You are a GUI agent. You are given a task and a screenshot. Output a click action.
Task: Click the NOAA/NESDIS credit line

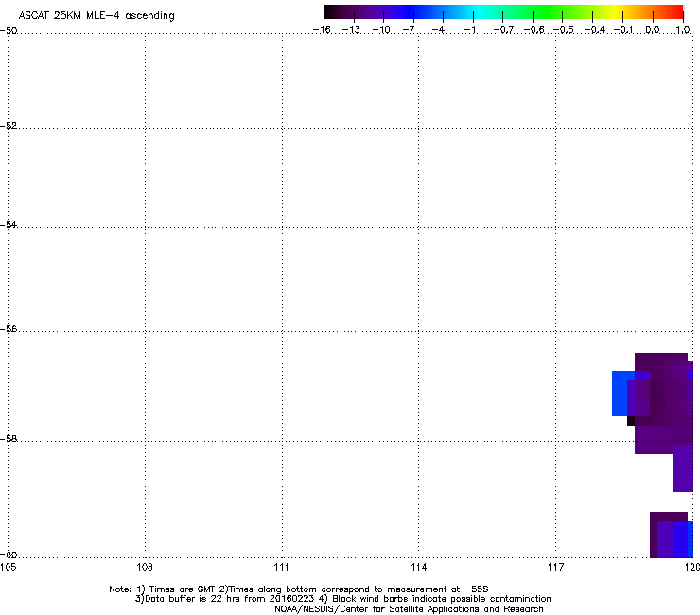[409, 609]
